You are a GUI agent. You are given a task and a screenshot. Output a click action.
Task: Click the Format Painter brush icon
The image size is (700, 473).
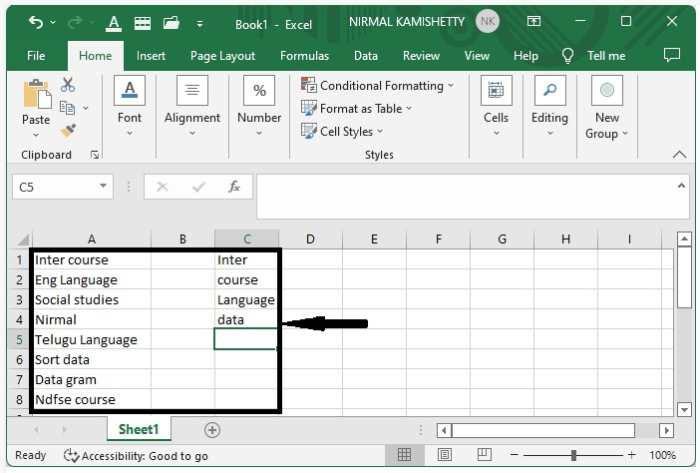coord(68,130)
